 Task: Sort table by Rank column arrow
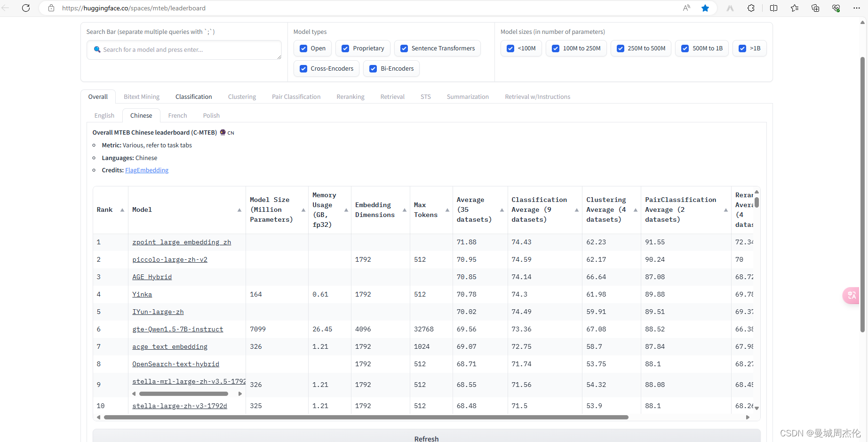click(x=122, y=210)
